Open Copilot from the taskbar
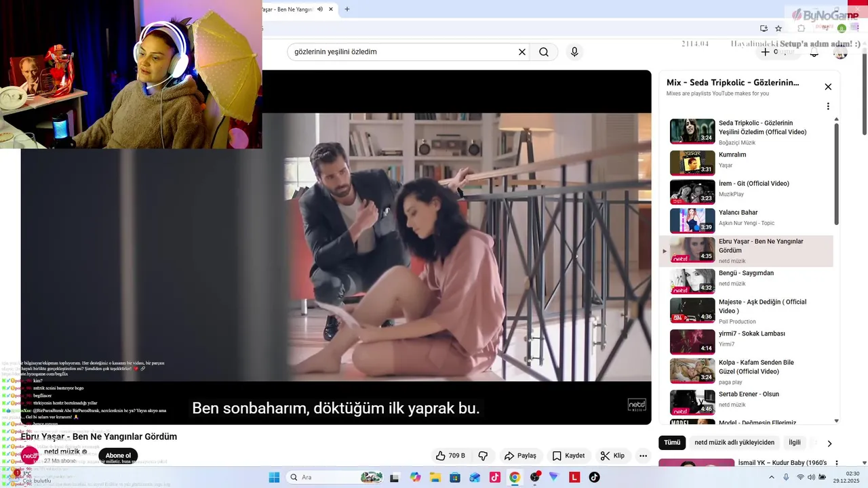 coord(415,477)
